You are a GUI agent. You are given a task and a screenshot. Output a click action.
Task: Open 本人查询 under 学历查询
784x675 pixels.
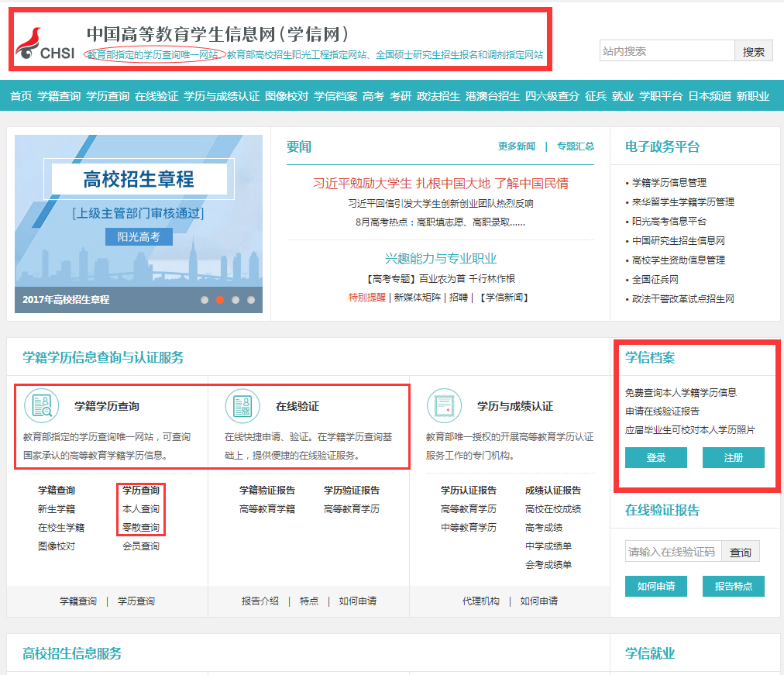141,509
